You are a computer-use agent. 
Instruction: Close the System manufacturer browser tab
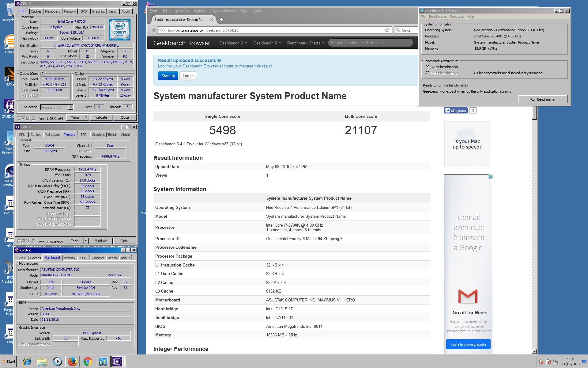click(211, 20)
